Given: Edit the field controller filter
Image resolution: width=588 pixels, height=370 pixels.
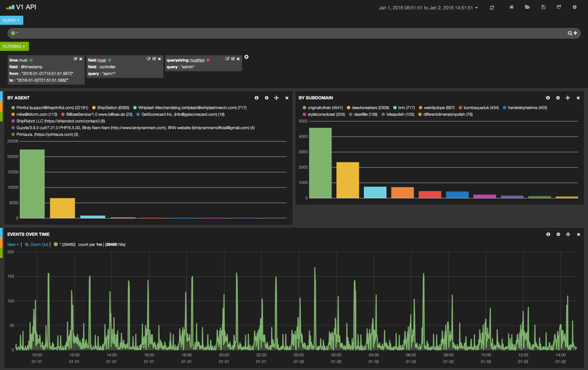Looking at the screenshot, I should click(149, 59).
